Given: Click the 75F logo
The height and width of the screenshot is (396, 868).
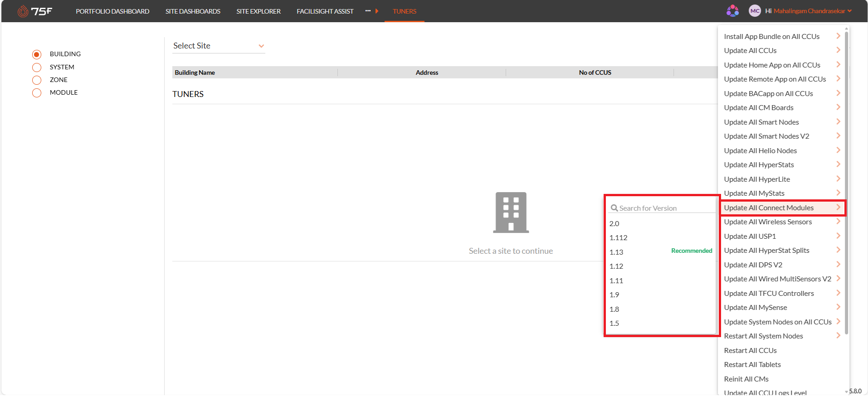Looking at the screenshot, I should coord(35,11).
